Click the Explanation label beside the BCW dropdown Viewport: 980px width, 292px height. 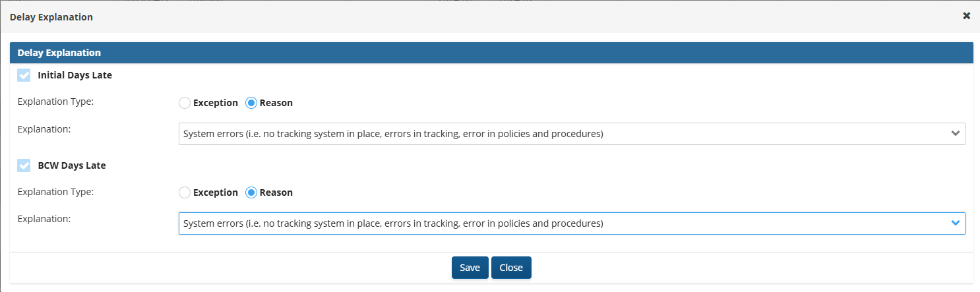pos(44,218)
